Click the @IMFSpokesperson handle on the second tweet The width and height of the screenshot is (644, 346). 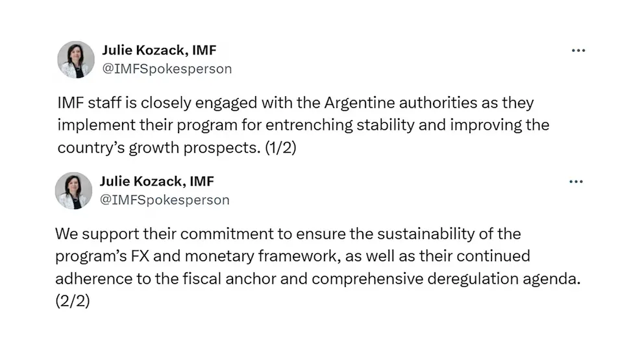click(x=165, y=200)
